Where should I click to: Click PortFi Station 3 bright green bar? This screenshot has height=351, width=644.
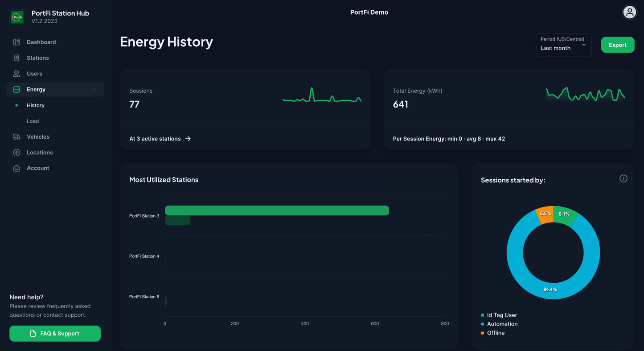click(277, 211)
